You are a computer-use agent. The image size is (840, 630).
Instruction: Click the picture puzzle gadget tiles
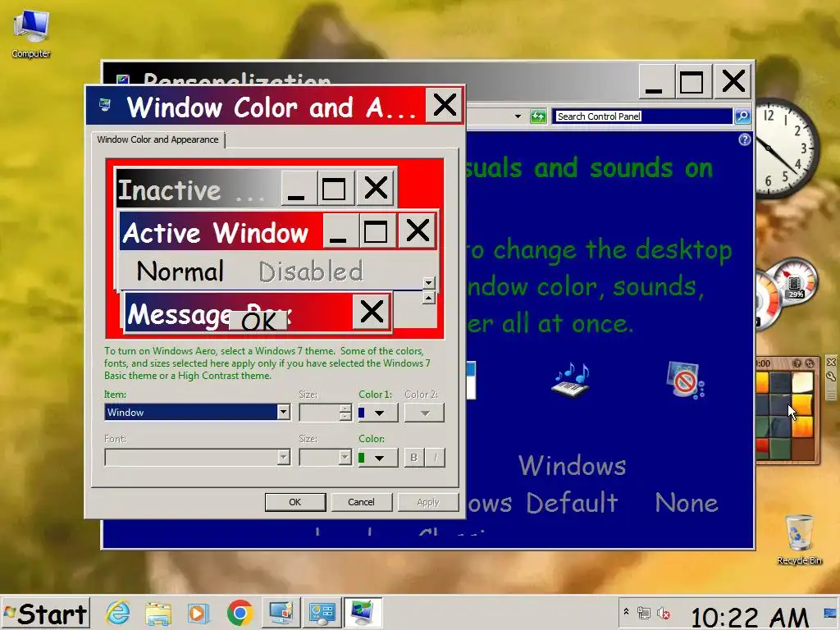tap(785, 415)
